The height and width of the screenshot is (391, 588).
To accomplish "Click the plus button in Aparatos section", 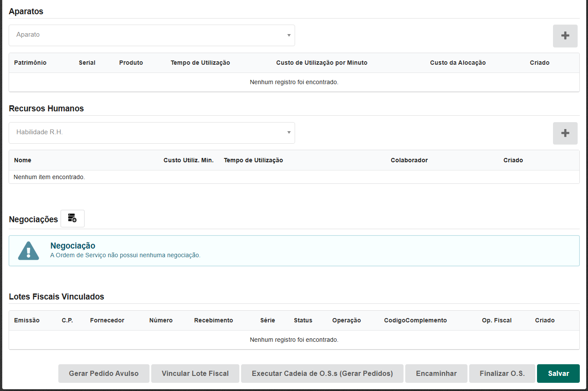I will coord(565,36).
